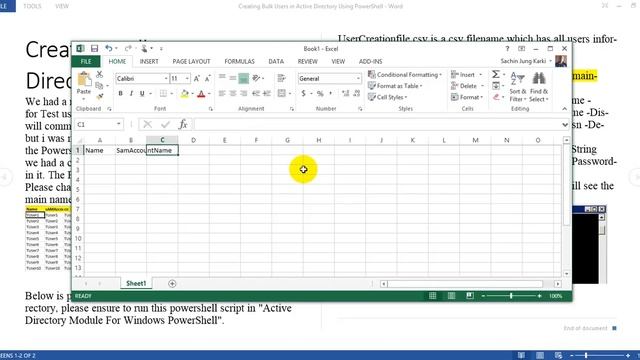Collapse the ribbon with chevron
Screen dimensions: 640x360
click(564, 109)
